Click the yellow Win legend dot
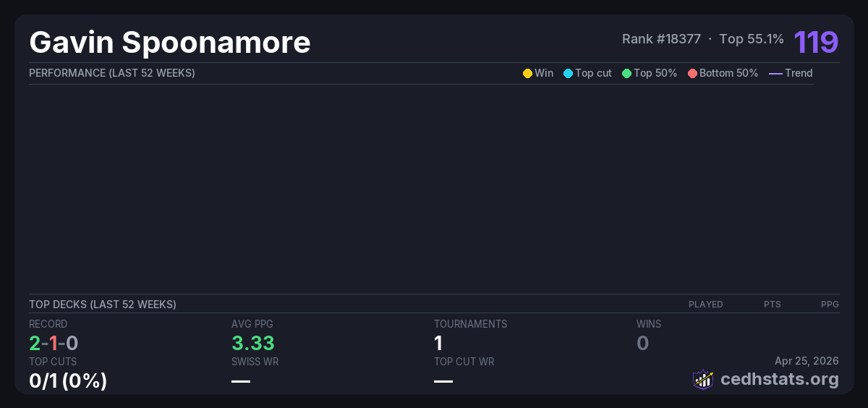Image resolution: width=868 pixels, height=408 pixels. [x=527, y=73]
